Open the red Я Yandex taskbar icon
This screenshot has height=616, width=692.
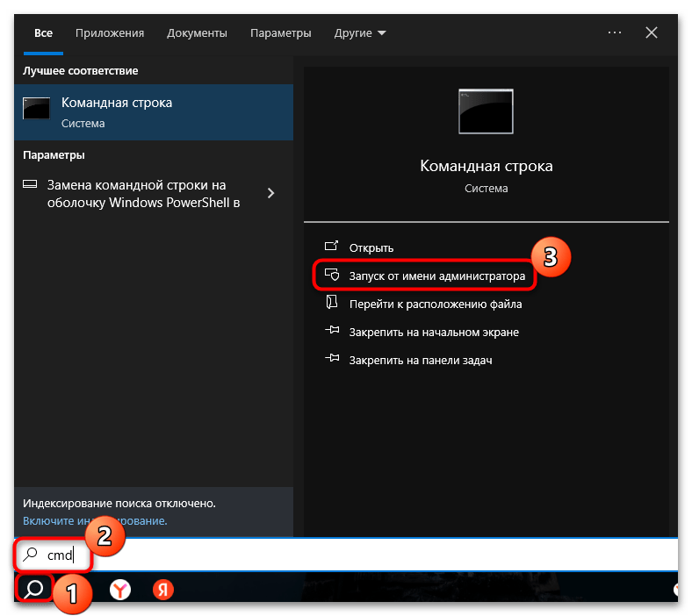(163, 590)
